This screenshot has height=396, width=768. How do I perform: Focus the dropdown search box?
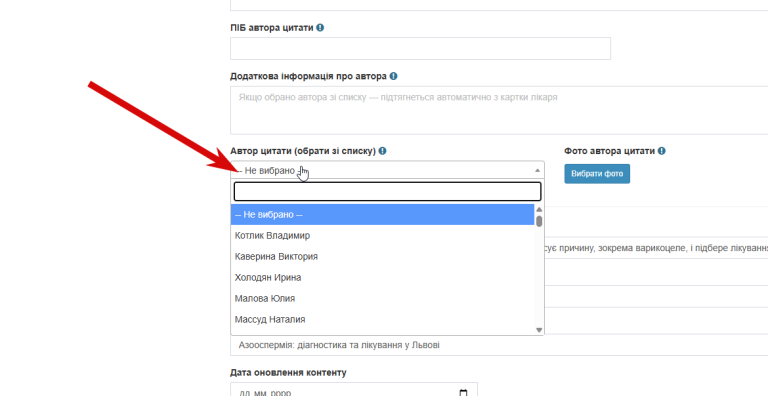pyautogui.click(x=387, y=191)
